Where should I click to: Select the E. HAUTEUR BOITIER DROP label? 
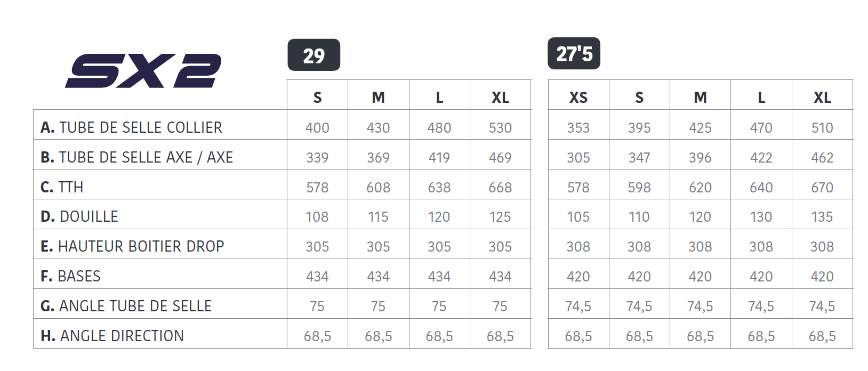[x=132, y=246]
